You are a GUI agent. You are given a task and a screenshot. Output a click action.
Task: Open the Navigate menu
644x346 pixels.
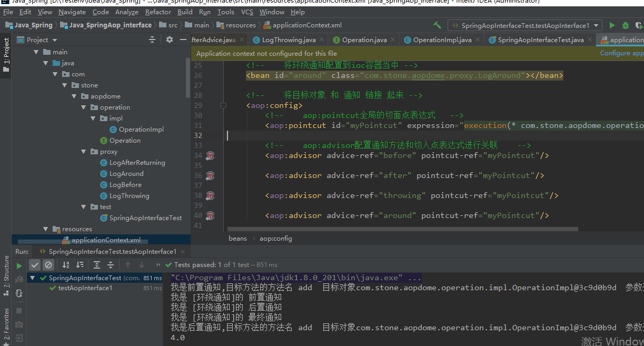tap(72, 12)
